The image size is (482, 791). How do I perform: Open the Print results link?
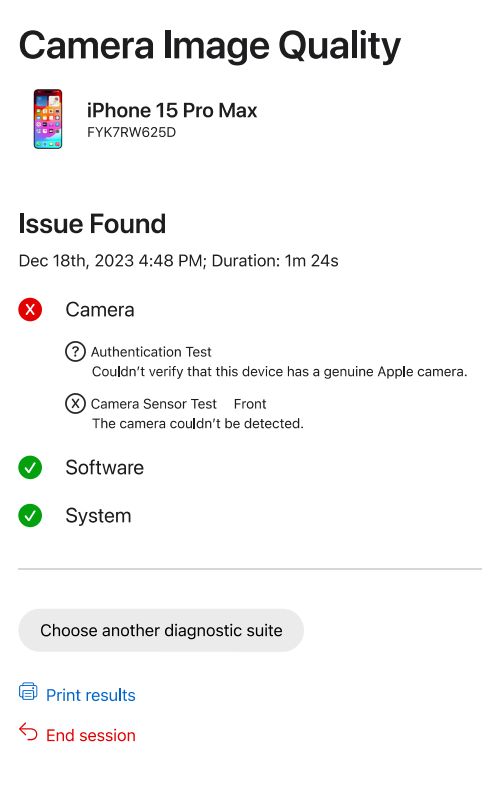[x=91, y=695]
